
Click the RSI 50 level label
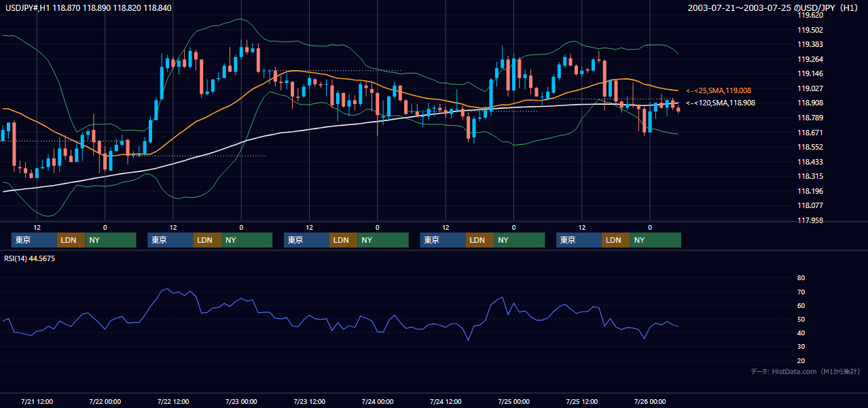[x=801, y=319]
